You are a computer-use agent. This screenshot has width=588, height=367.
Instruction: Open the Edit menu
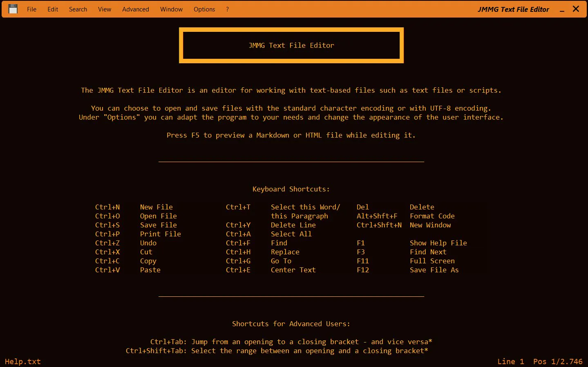[53, 9]
